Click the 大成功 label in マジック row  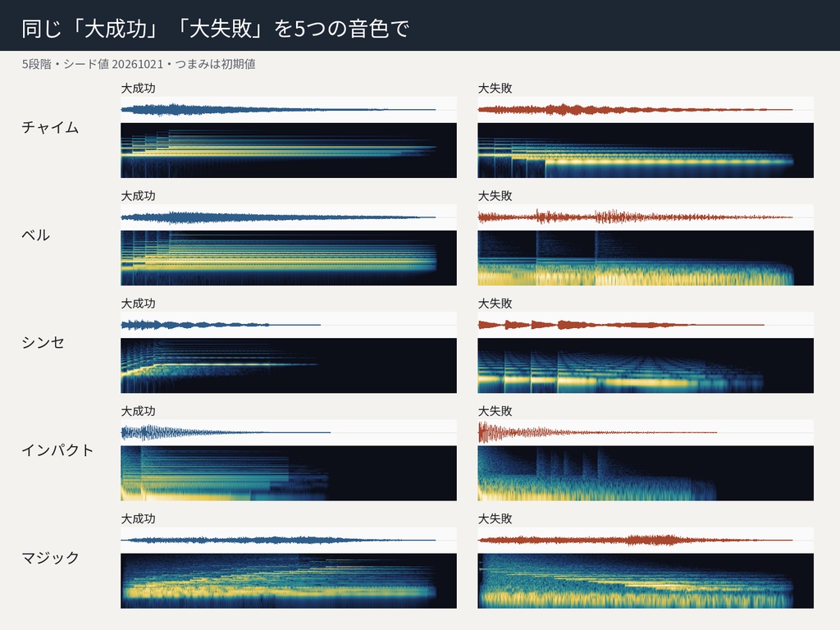138,519
